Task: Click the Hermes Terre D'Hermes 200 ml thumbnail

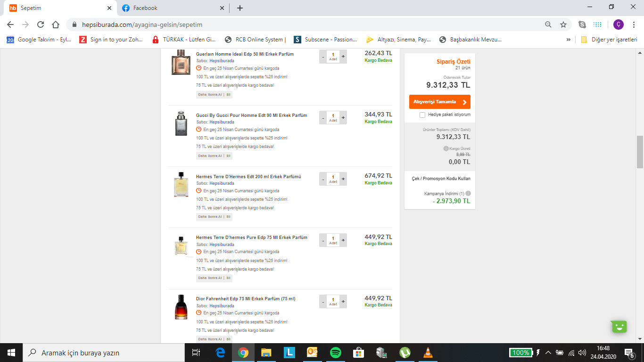Action: 181,184
